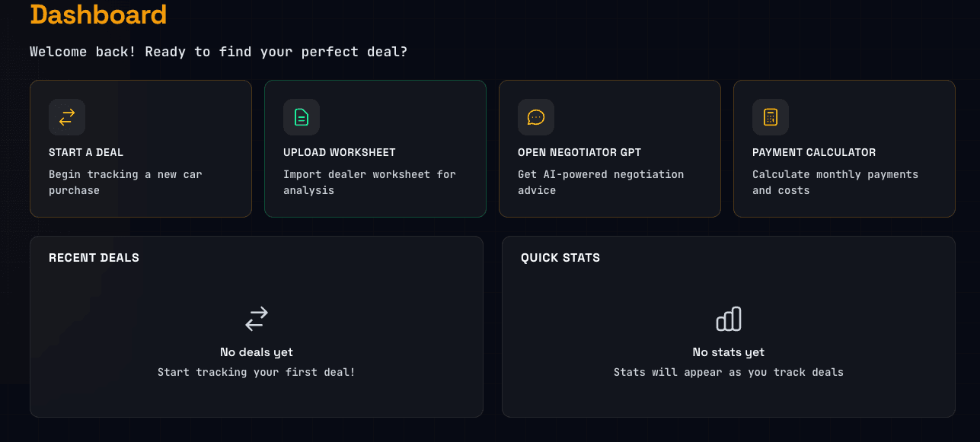Click the arrows icon in Recent Deals panel
This screenshot has width=980, height=442.
pos(256,319)
